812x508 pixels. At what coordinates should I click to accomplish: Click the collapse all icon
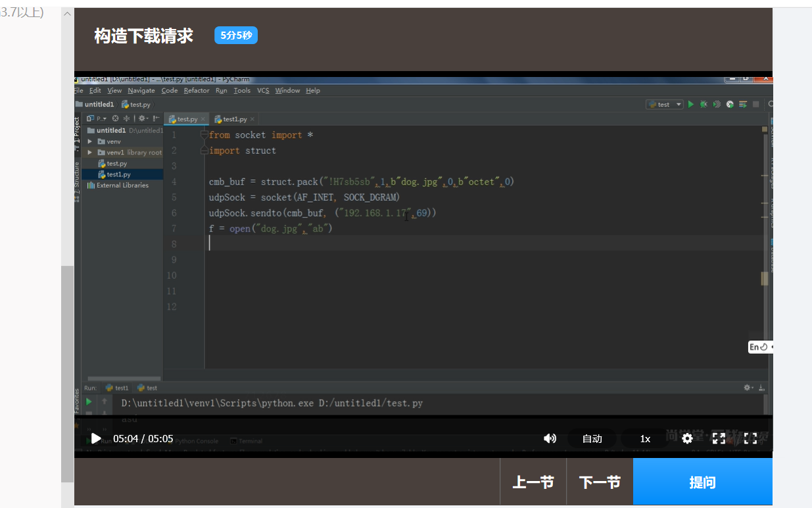click(x=127, y=119)
